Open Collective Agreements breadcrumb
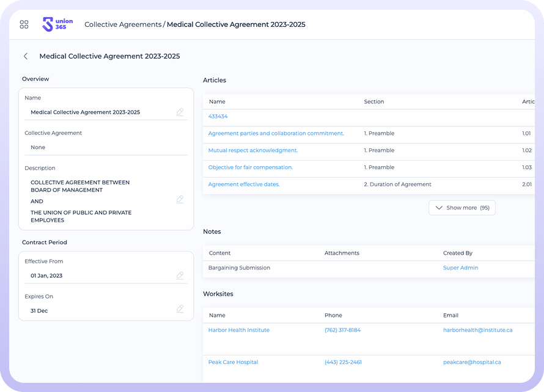The width and height of the screenshot is (544, 392). (x=122, y=25)
